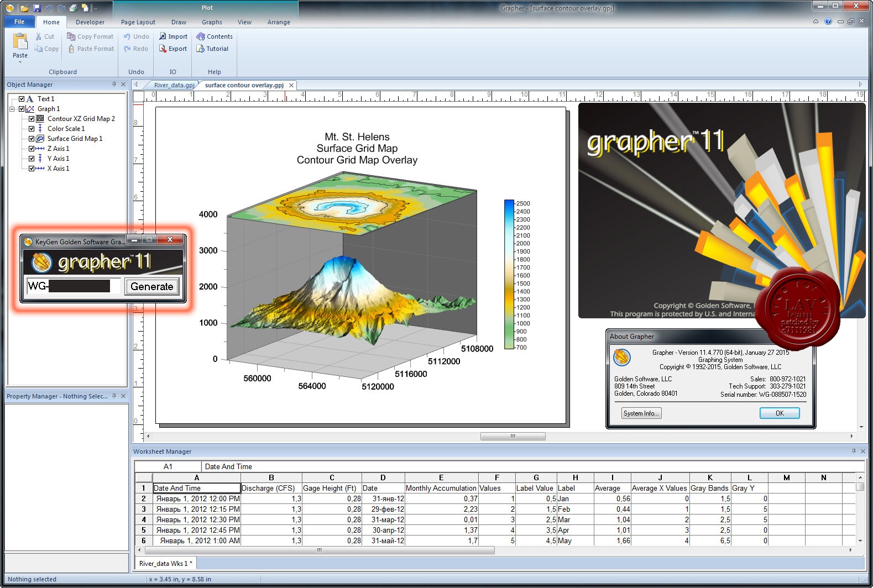Click the Open folder icon in quick access toolbar
873x588 pixels.
[x=25, y=8]
